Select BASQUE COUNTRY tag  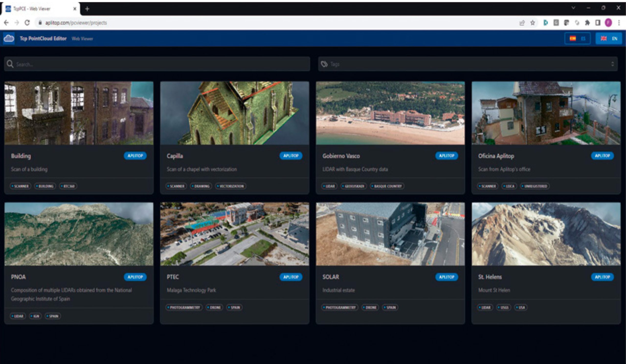(x=387, y=186)
